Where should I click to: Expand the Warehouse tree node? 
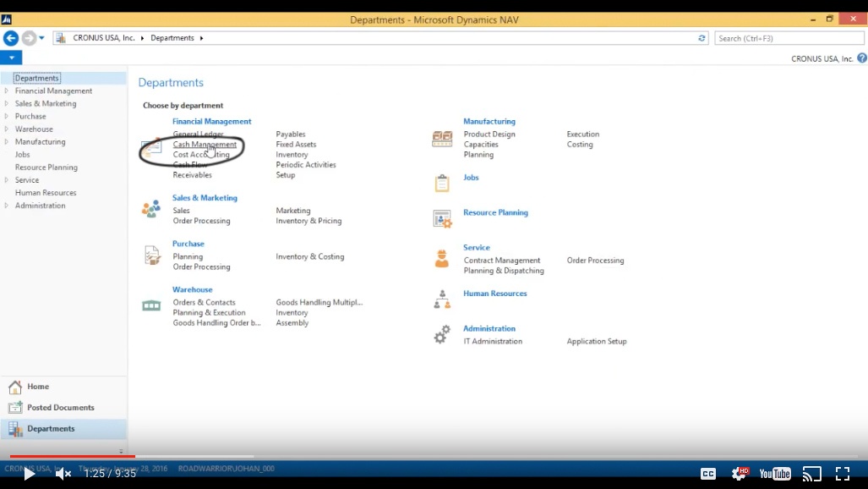(x=7, y=129)
